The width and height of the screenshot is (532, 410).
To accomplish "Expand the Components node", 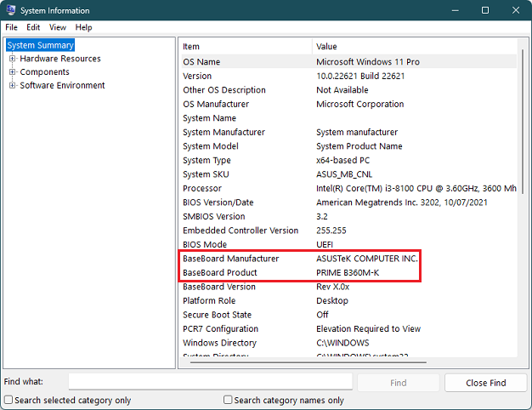I will click(x=12, y=71).
